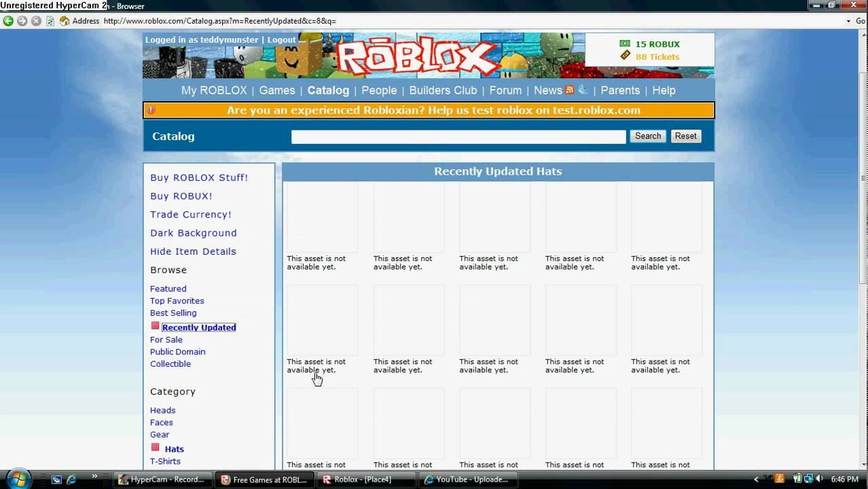Select the Hats category

pos(174,449)
